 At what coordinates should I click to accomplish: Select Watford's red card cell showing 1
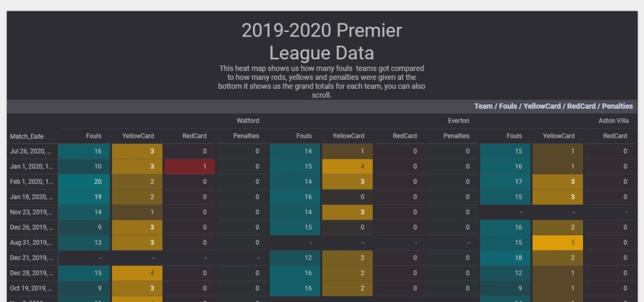pyautogui.click(x=190, y=167)
